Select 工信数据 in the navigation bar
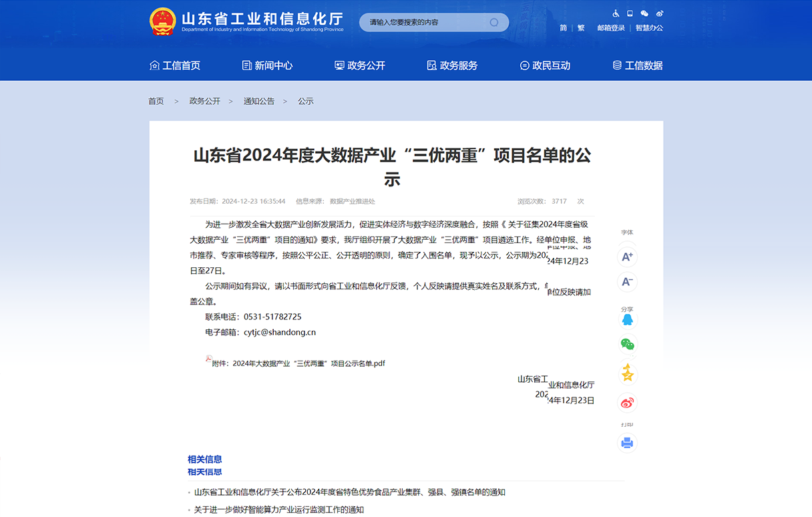This screenshot has width=812, height=517. (638, 65)
